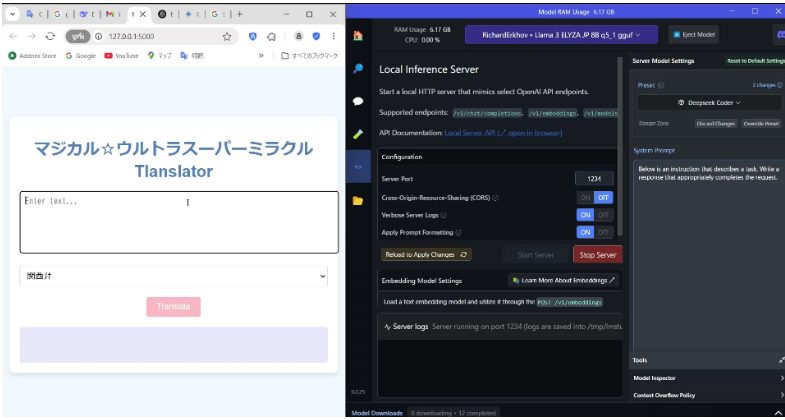Open the Search magnifier in the sidebar
The width and height of the screenshot is (785, 420).
(x=357, y=69)
